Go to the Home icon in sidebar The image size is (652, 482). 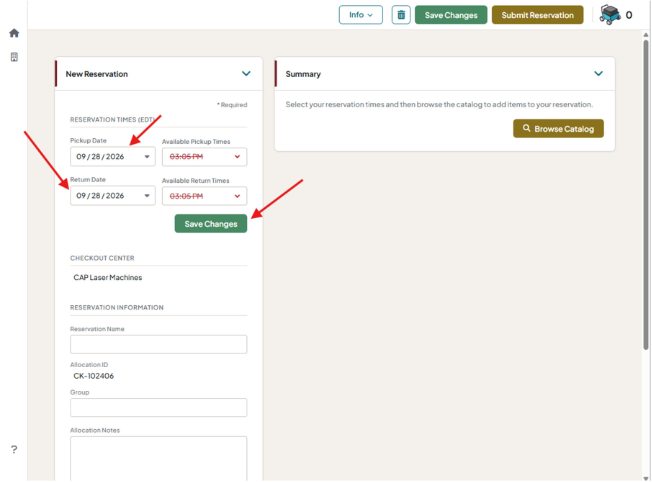pyautogui.click(x=14, y=33)
